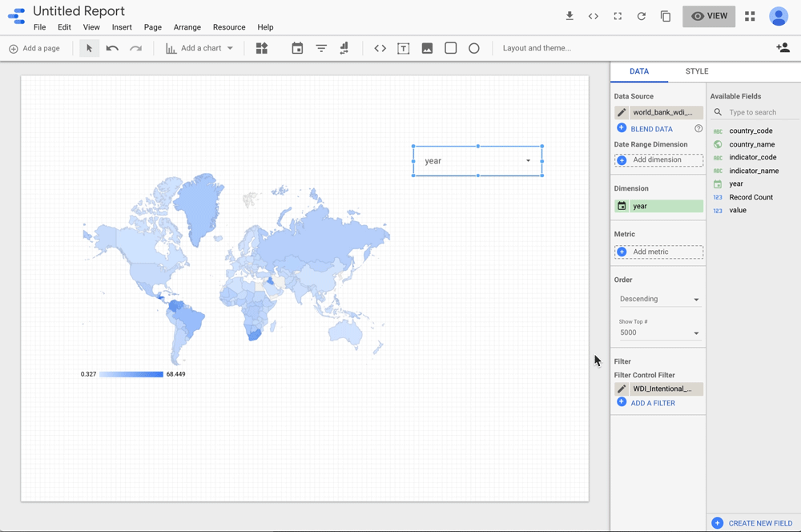Edit the WDI_Intentional filter pencil icon
Viewport: 801px width, 532px height.
pos(622,389)
